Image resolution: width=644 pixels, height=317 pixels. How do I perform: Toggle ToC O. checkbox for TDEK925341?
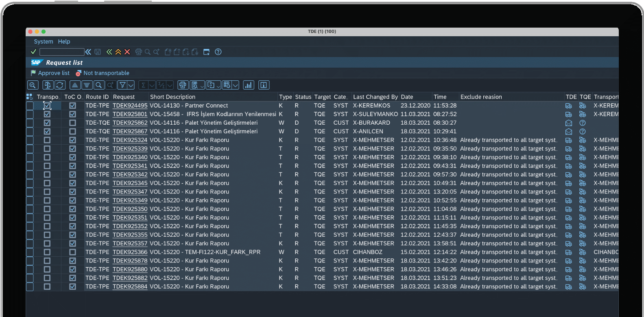click(x=72, y=166)
